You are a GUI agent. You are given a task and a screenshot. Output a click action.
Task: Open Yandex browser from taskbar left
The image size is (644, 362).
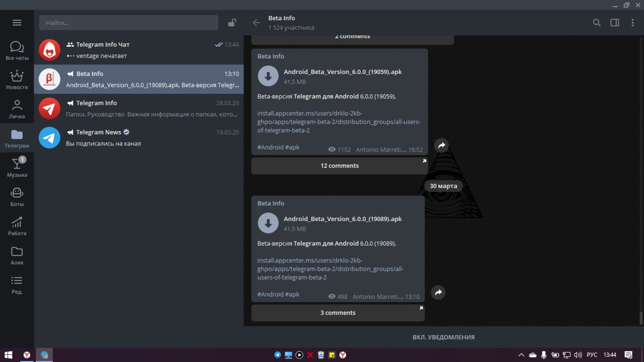tap(27, 355)
